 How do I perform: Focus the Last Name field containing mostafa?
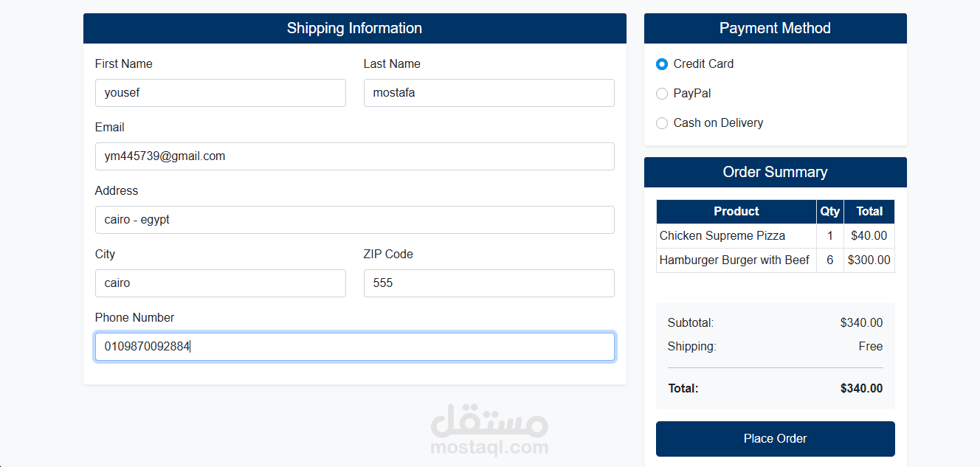click(x=489, y=93)
